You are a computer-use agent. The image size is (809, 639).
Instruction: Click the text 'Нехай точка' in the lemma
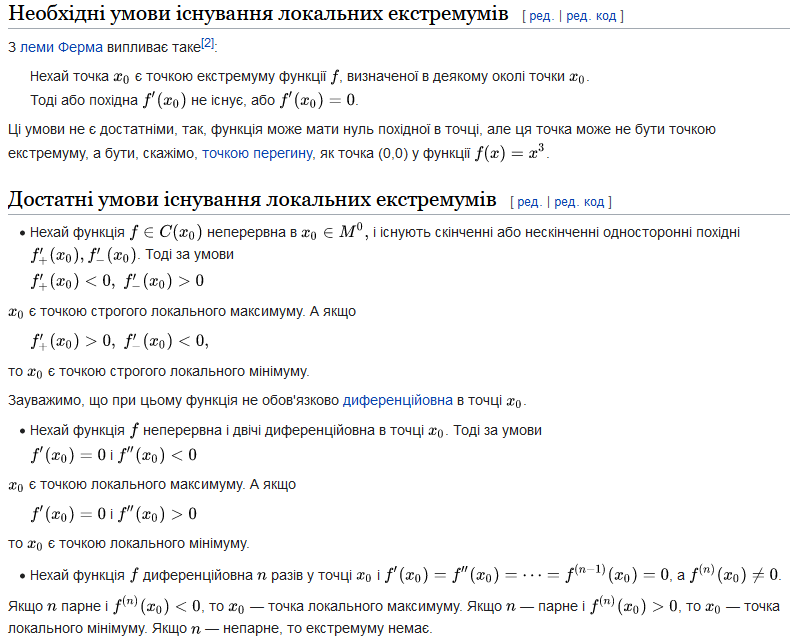[69, 76]
